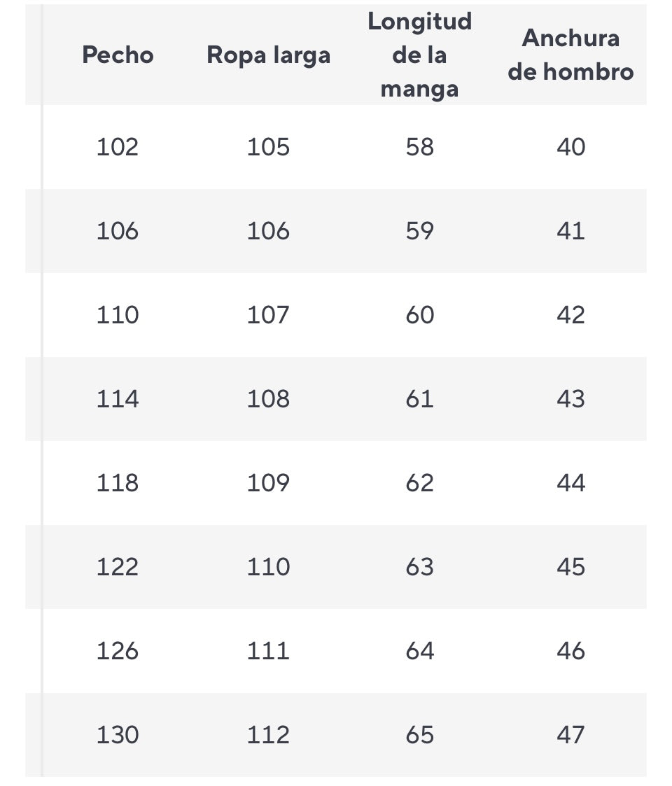Select shoulder width value 46
The width and height of the screenshot is (672, 786).
pyautogui.click(x=570, y=651)
